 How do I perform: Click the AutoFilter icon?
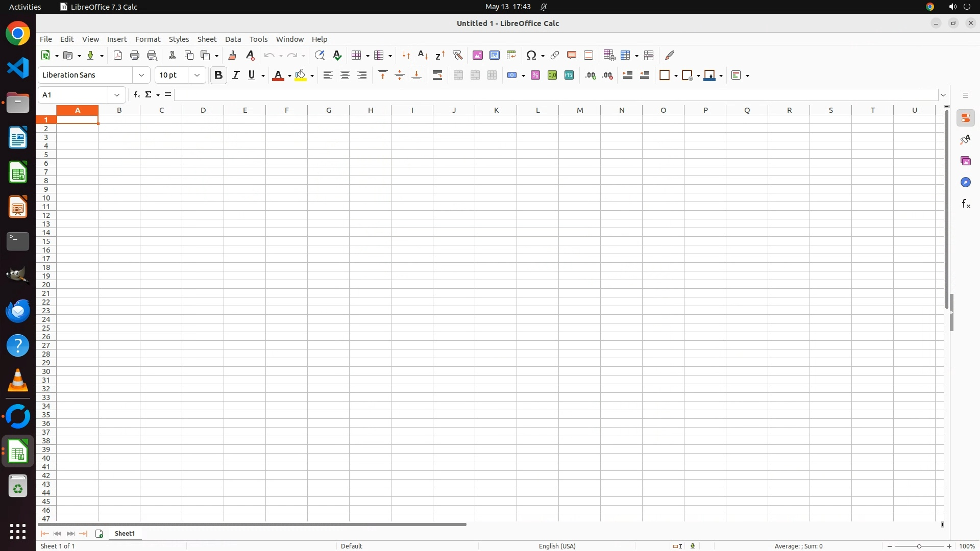tap(458, 55)
